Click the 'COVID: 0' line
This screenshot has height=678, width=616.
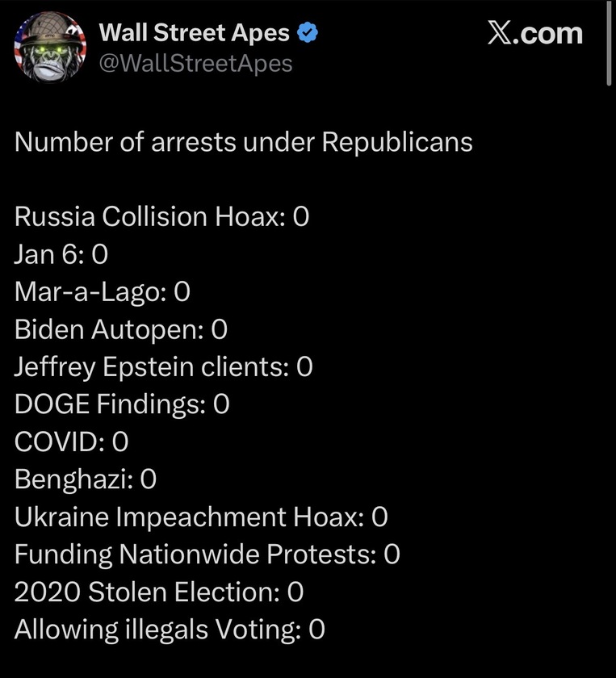[72, 442]
